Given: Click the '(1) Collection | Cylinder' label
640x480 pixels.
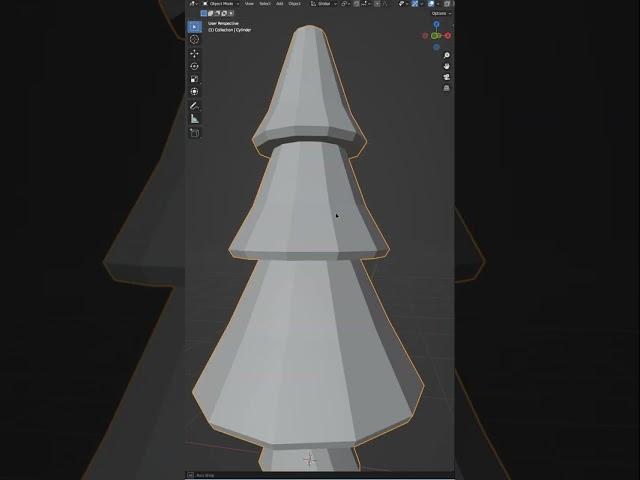Looking at the screenshot, I should pos(229,30).
